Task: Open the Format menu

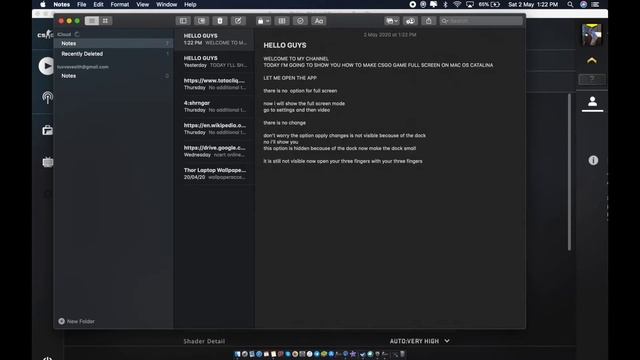Action: click(120, 4)
